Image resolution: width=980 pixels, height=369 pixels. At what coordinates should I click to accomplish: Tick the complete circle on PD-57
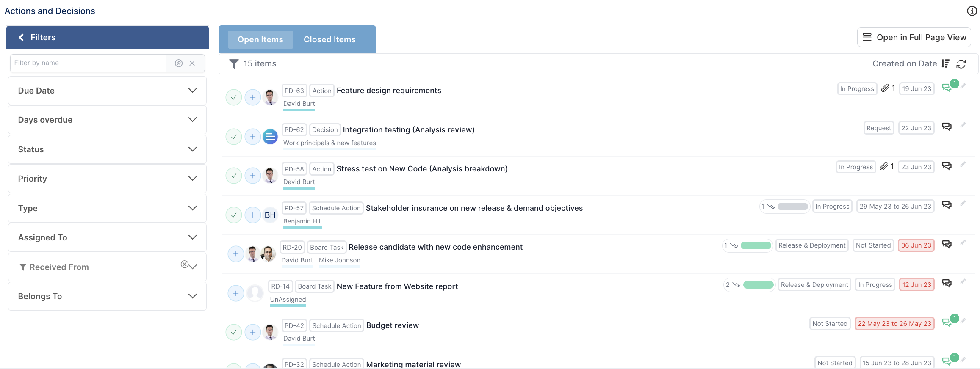pos(234,215)
